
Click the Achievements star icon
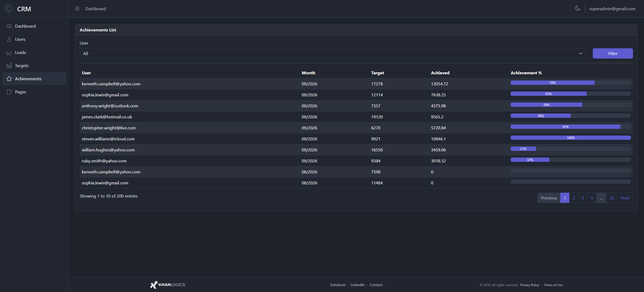pyautogui.click(x=9, y=79)
